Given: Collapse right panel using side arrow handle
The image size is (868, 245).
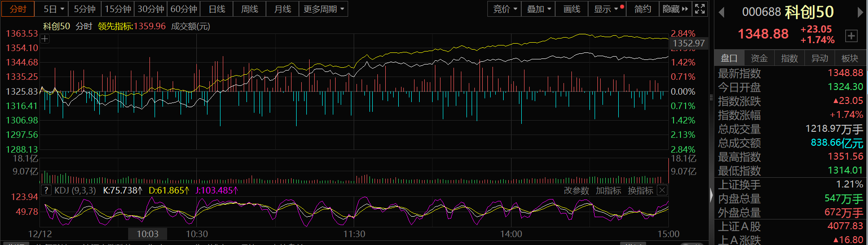Looking at the screenshot, I should point(711,195).
